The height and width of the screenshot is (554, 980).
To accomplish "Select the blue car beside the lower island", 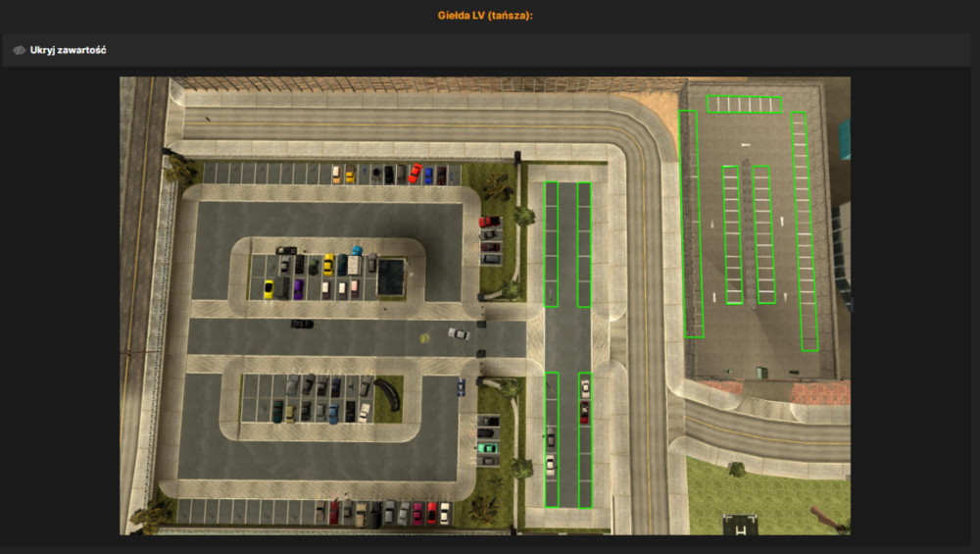I will [x=461, y=387].
